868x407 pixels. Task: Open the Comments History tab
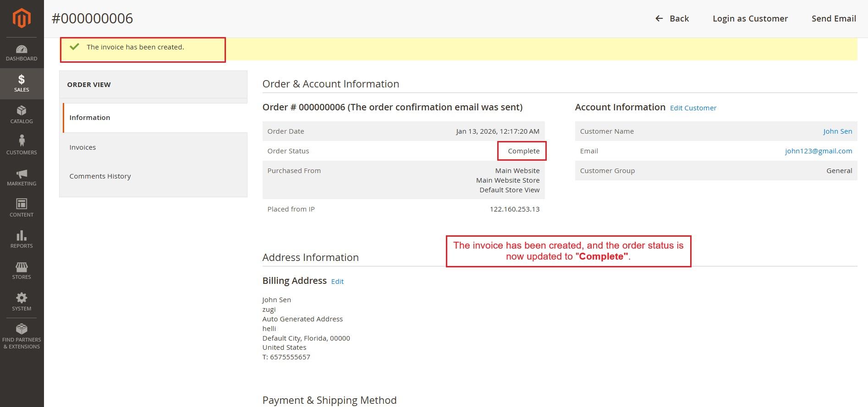pos(100,176)
